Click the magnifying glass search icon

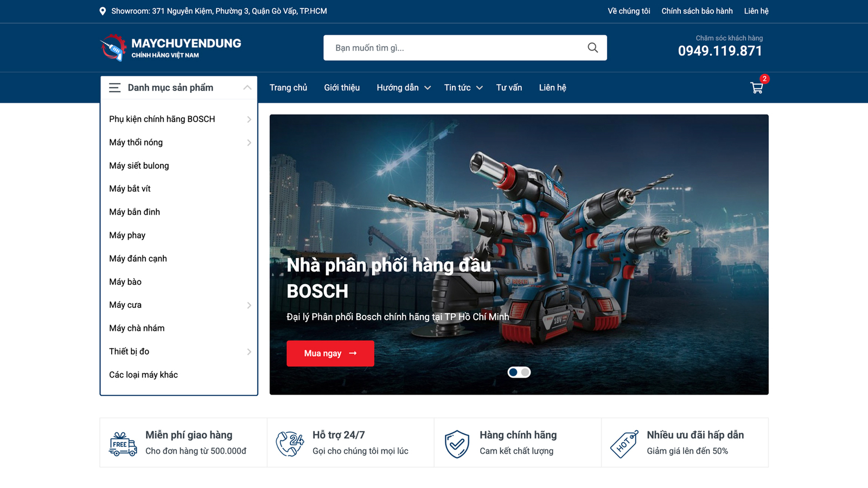pyautogui.click(x=592, y=48)
